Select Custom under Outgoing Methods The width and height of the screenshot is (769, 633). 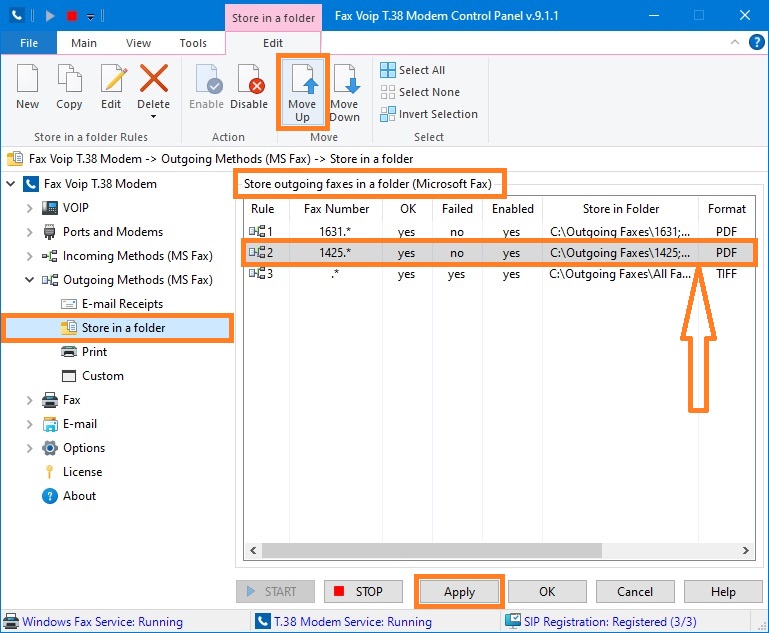pos(103,376)
